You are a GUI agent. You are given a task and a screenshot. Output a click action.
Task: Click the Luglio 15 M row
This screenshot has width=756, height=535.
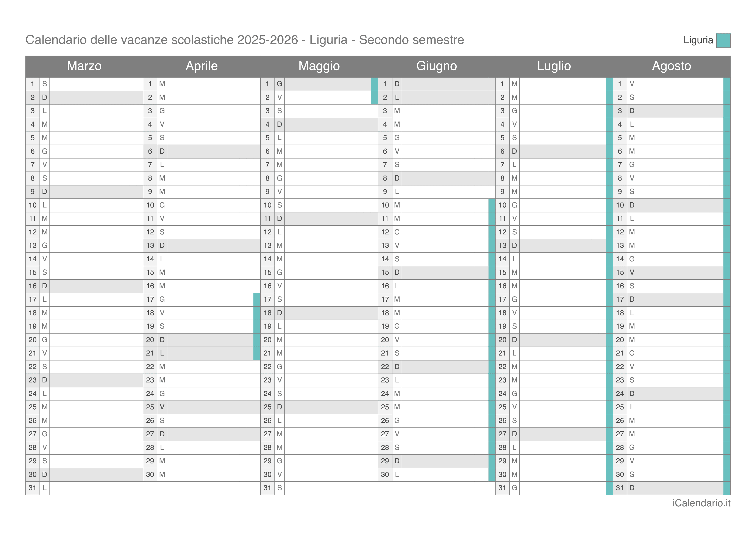click(x=554, y=272)
